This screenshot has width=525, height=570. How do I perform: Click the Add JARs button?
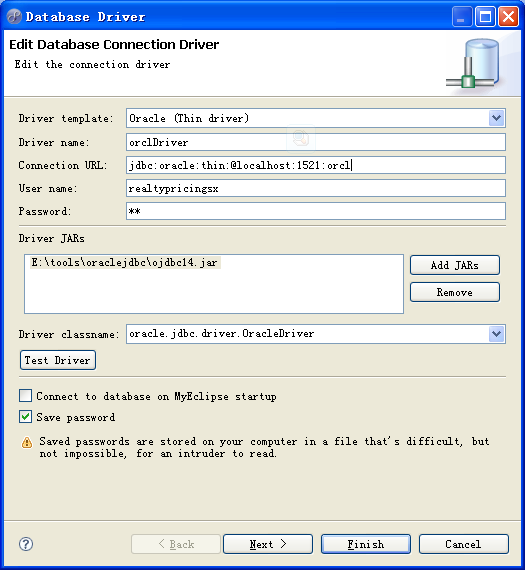coord(455,265)
